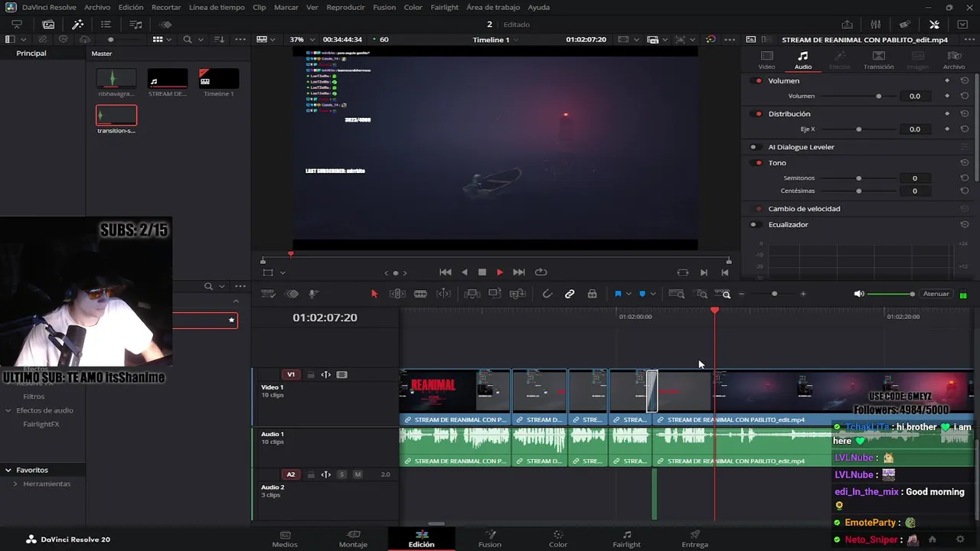This screenshot has height=551, width=980.
Task: Add keyframe for Volumen section
Action: [x=947, y=80]
